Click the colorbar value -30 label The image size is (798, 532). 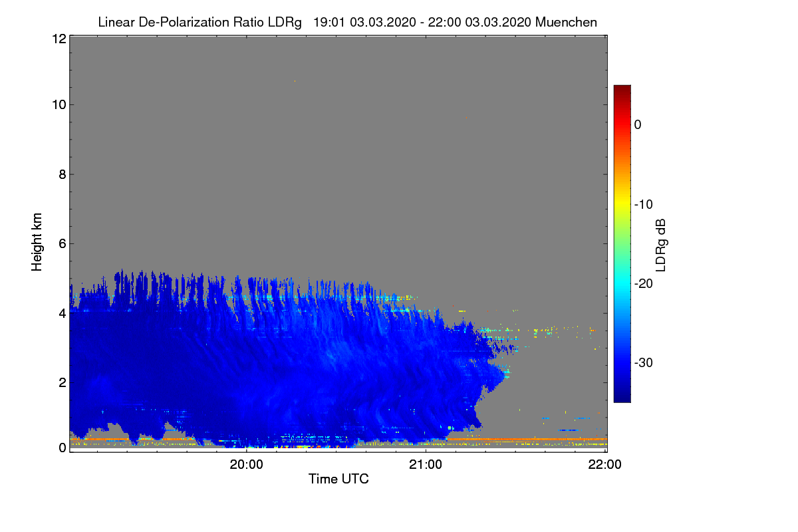pyautogui.click(x=643, y=363)
